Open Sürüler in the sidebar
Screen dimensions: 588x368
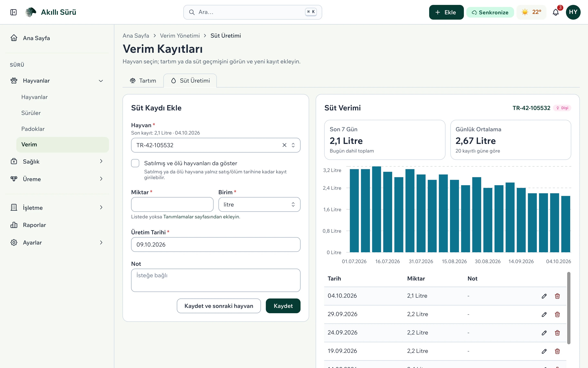click(62, 113)
